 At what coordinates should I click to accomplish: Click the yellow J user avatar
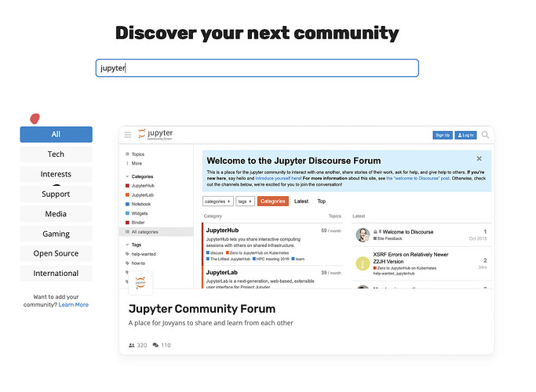363,263
